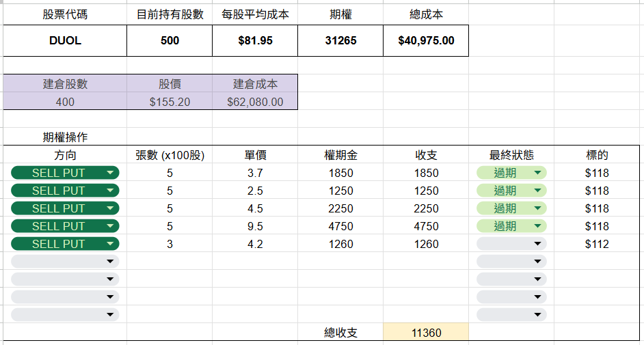The width and height of the screenshot is (644, 345).
Task: Select the contract count 3 cell
Action: click(x=170, y=244)
